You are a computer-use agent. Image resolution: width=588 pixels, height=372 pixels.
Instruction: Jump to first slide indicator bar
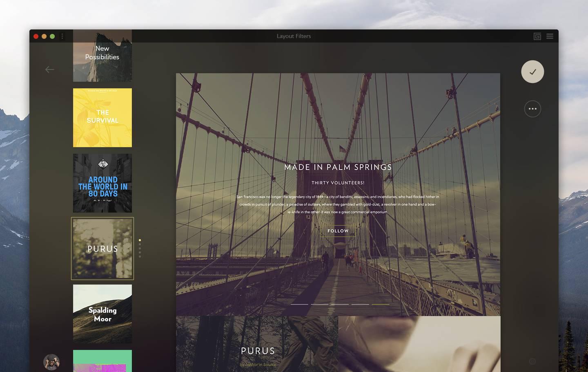299,304
